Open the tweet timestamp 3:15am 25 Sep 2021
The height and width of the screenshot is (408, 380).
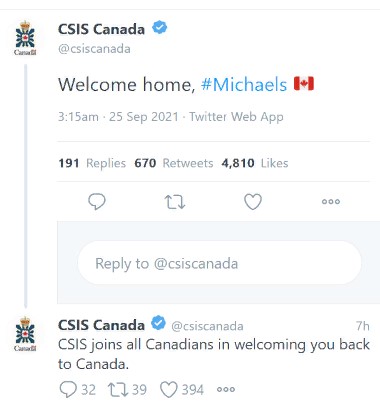pos(118,117)
